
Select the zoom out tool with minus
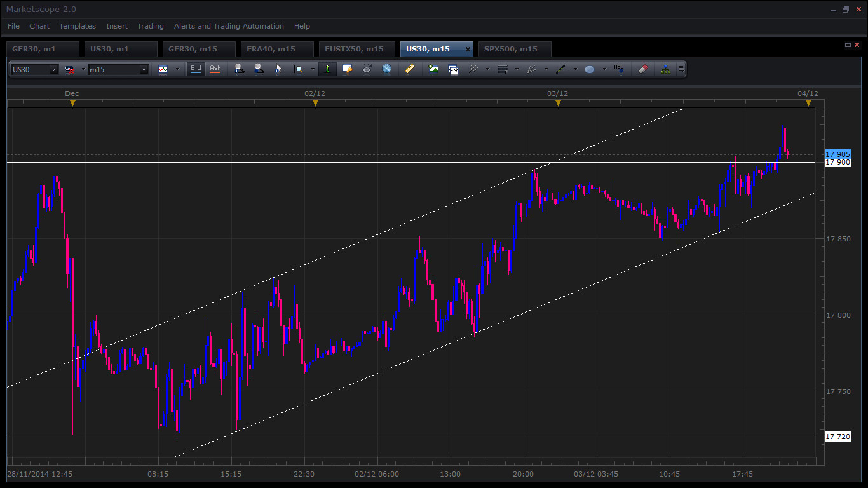coord(259,69)
